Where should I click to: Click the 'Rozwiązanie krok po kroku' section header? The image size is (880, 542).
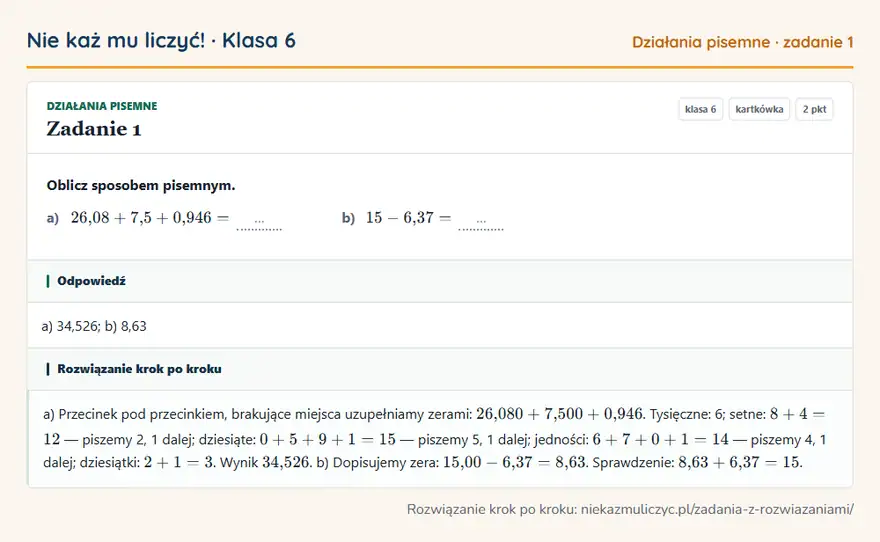pyautogui.click(x=440, y=369)
